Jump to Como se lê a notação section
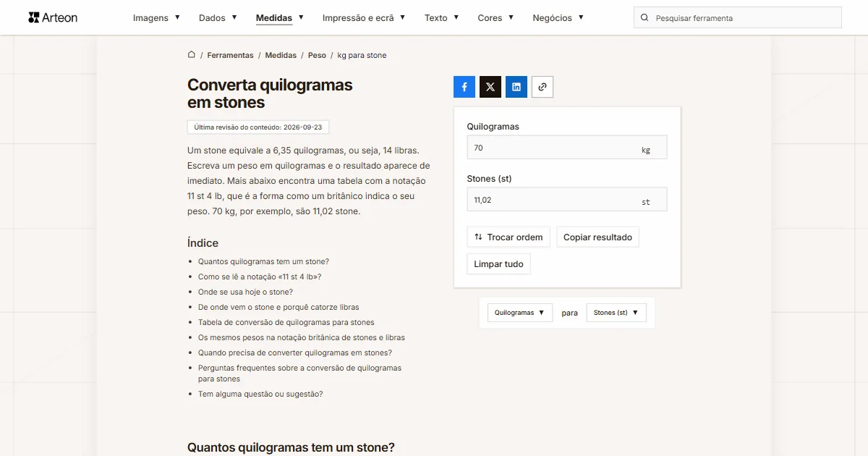 [260, 276]
